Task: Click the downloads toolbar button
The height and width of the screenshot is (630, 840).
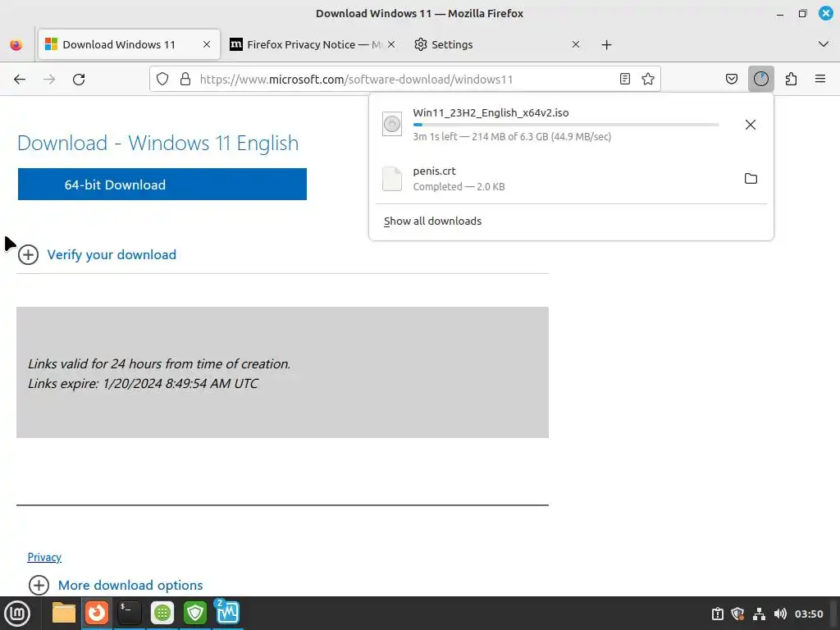Action: 760,80
